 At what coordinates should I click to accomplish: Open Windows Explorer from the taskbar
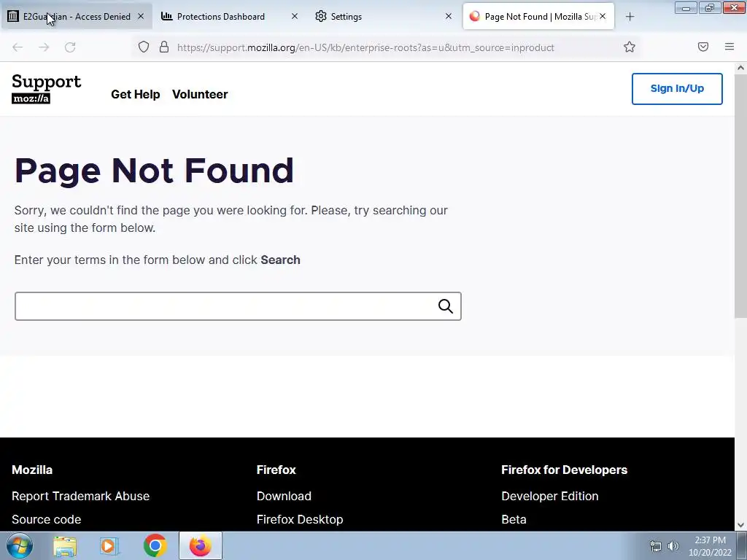click(x=65, y=546)
